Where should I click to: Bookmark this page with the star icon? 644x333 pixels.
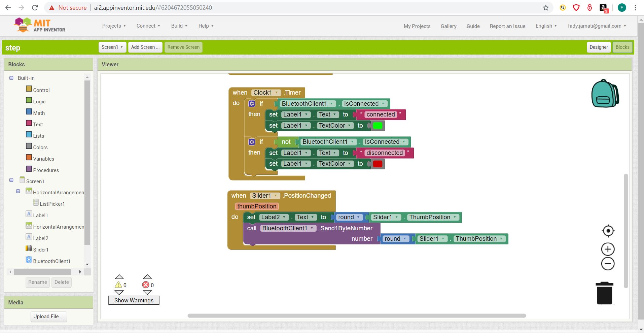click(546, 8)
